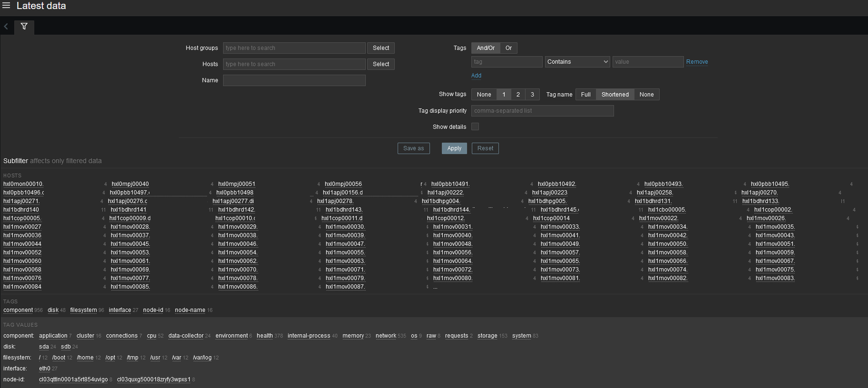Screen dimensions: 868x388
Task: Click the tag name input field
Action: pos(507,62)
